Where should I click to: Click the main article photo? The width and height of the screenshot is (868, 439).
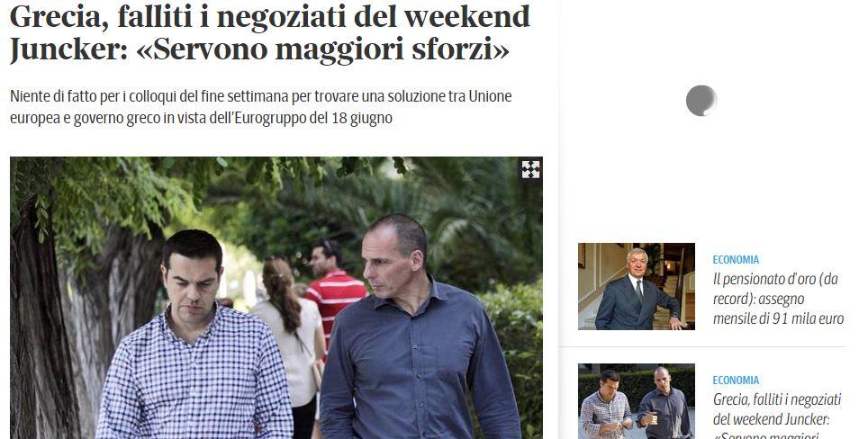pos(276,298)
